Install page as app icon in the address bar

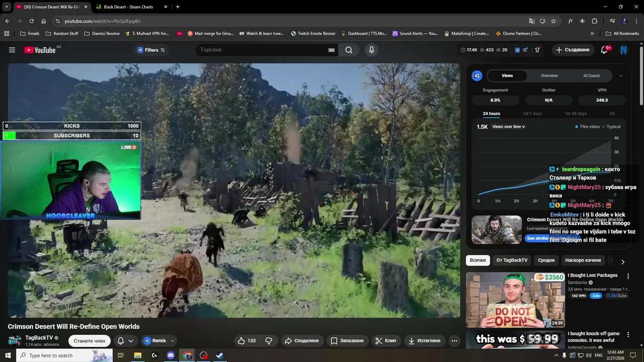coord(542,21)
